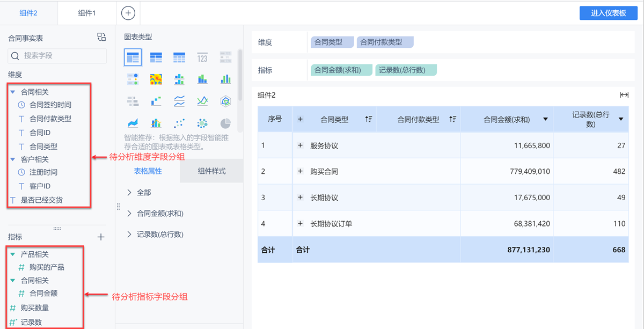Image resolution: width=644 pixels, height=329 pixels.
Task: Select the 购买数量 indicator field
Action: pyautogui.click(x=35, y=308)
